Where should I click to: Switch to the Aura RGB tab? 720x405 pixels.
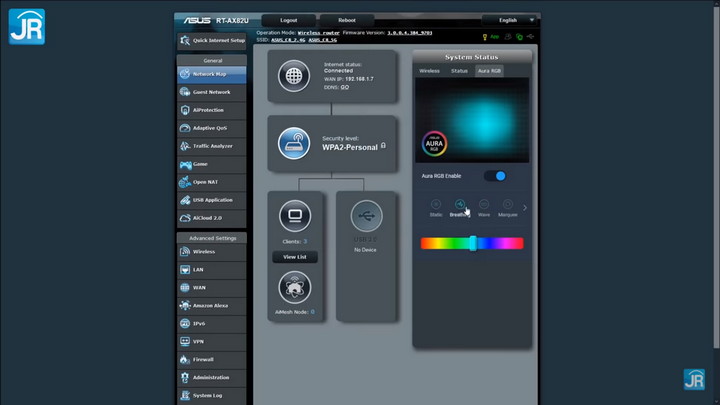(x=489, y=71)
